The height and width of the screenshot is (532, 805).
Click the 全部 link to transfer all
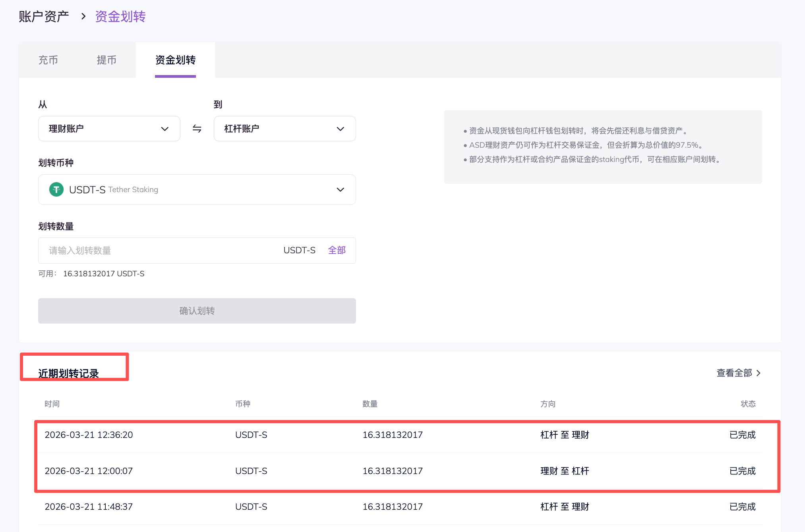pos(337,250)
